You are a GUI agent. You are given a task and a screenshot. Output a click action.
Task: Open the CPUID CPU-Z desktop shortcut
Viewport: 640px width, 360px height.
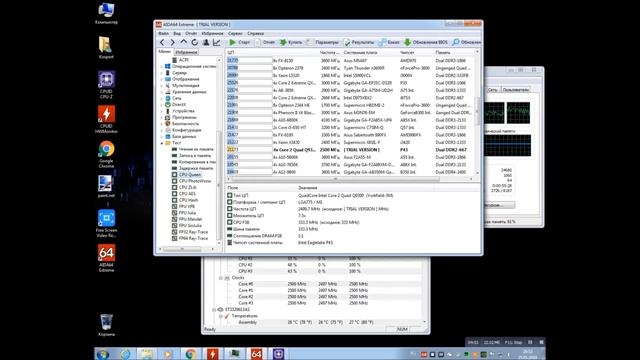tap(106, 85)
